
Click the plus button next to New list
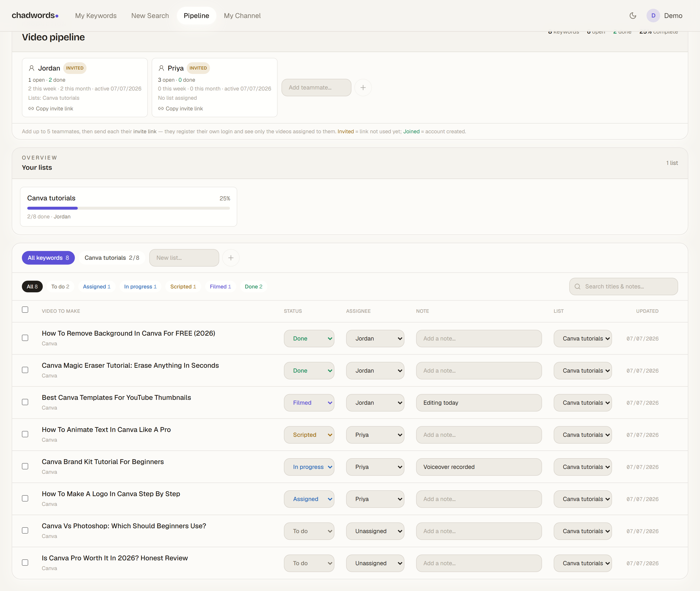tap(231, 258)
